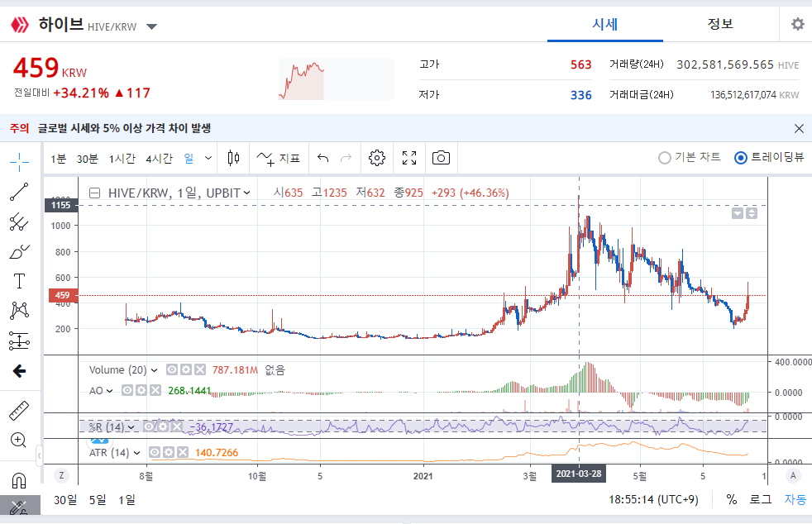The image size is (812, 524).
Task: Set the range to 1일
Action: point(127,500)
